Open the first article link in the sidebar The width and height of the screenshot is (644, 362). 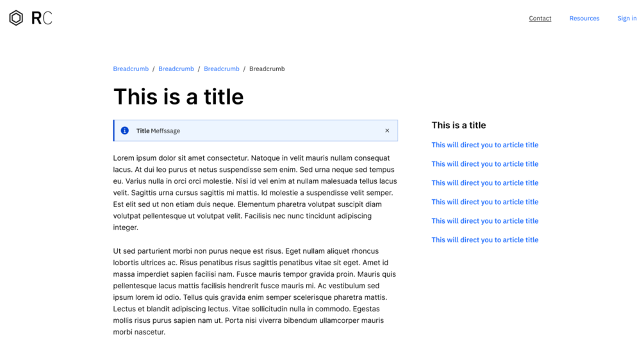pos(485,145)
